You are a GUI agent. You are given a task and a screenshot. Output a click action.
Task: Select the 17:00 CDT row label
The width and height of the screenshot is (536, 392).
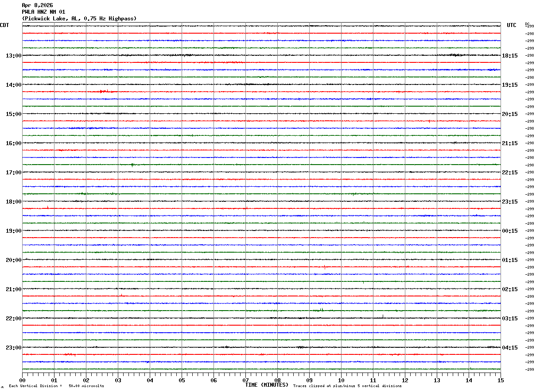[13, 173]
